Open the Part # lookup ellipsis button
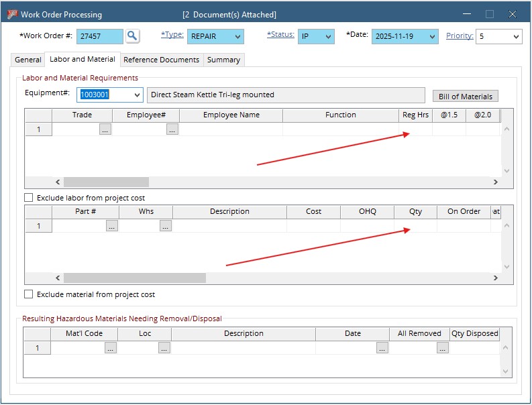The width and height of the screenshot is (532, 405). point(112,227)
